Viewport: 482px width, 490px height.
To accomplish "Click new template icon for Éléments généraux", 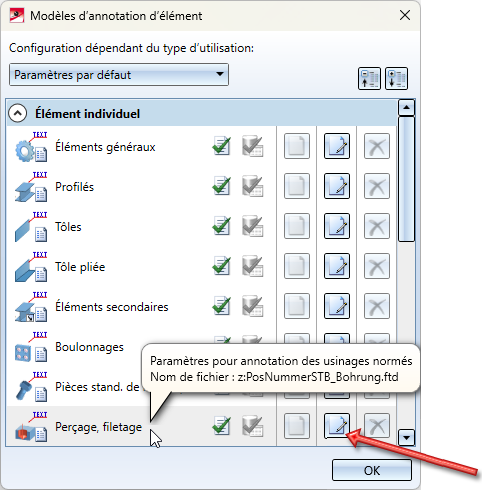I will pos(297,146).
